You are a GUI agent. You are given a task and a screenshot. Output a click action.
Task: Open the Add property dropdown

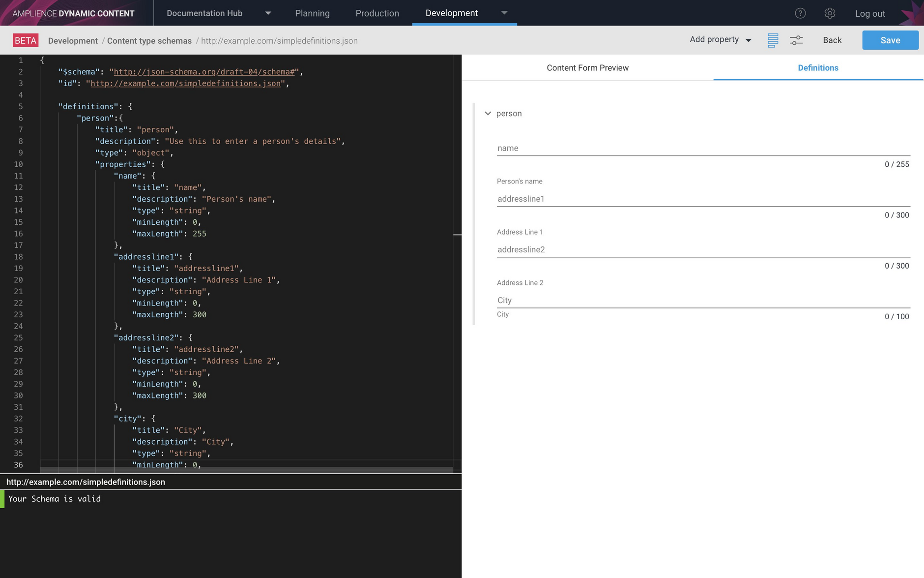720,40
